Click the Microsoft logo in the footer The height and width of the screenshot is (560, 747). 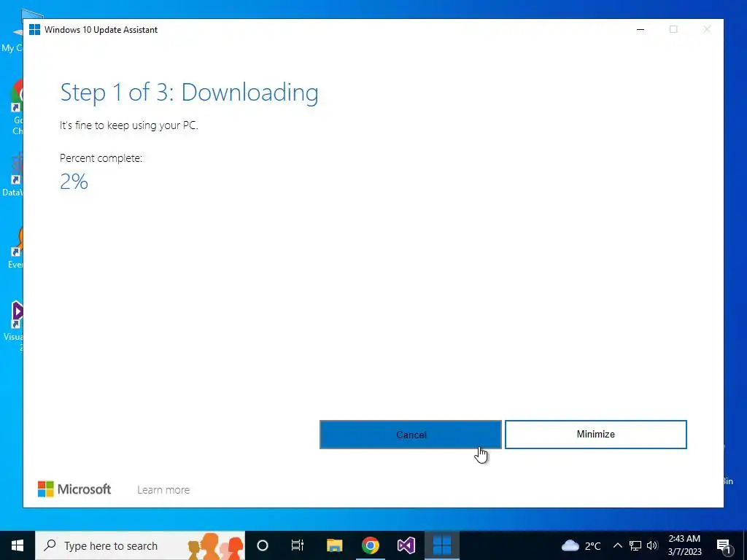click(x=74, y=489)
